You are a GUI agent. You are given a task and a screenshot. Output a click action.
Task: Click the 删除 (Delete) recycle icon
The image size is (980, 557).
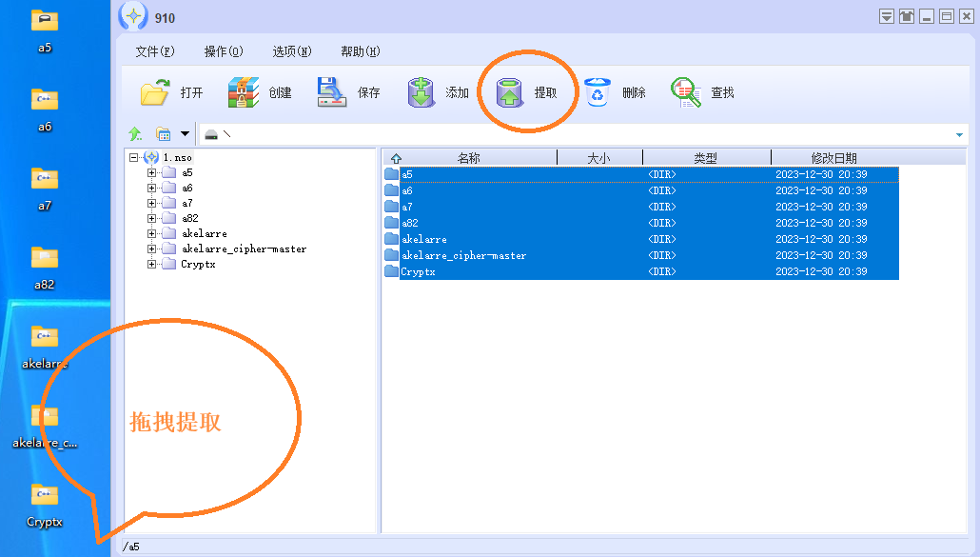(x=597, y=92)
